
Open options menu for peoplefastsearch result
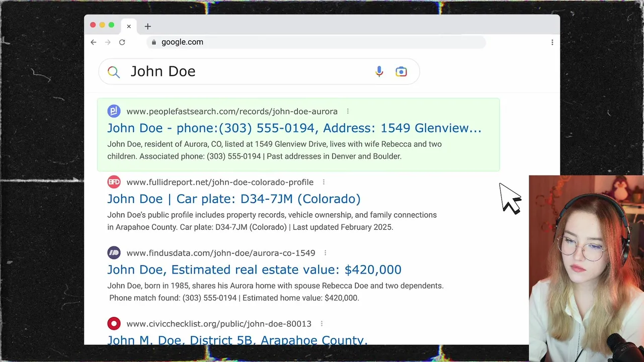pyautogui.click(x=348, y=112)
